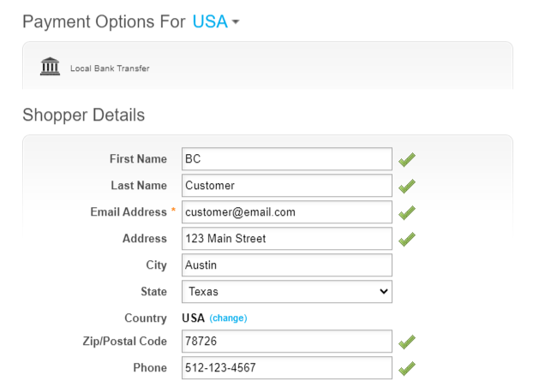Screen dimensions: 539x392
Task: Click the Last Name field with Customer
Action: pos(287,186)
